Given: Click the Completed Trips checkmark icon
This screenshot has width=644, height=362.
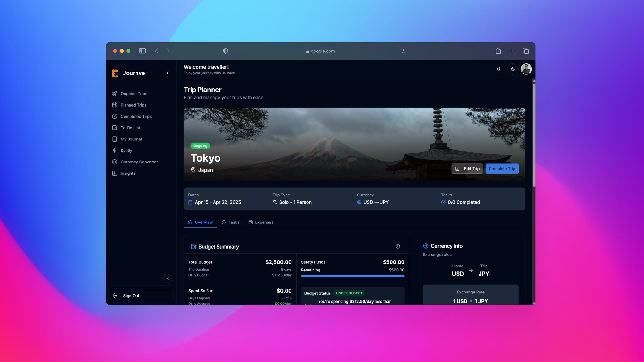Looking at the screenshot, I should click(114, 116).
